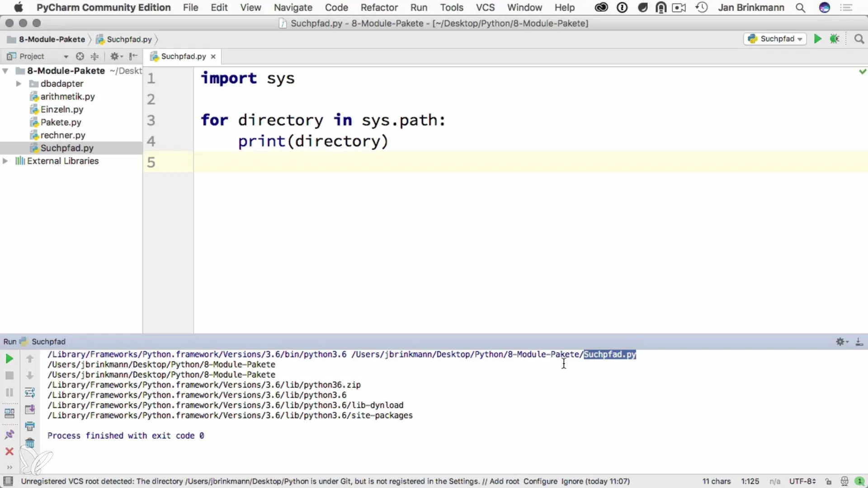Open Siri from the menu bar
The width and height of the screenshot is (868, 488).
(x=825, y=8)
